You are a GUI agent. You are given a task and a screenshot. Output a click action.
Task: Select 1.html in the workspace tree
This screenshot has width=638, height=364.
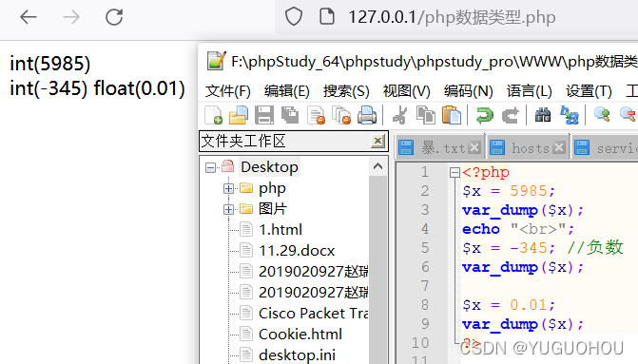pos(280,230)
